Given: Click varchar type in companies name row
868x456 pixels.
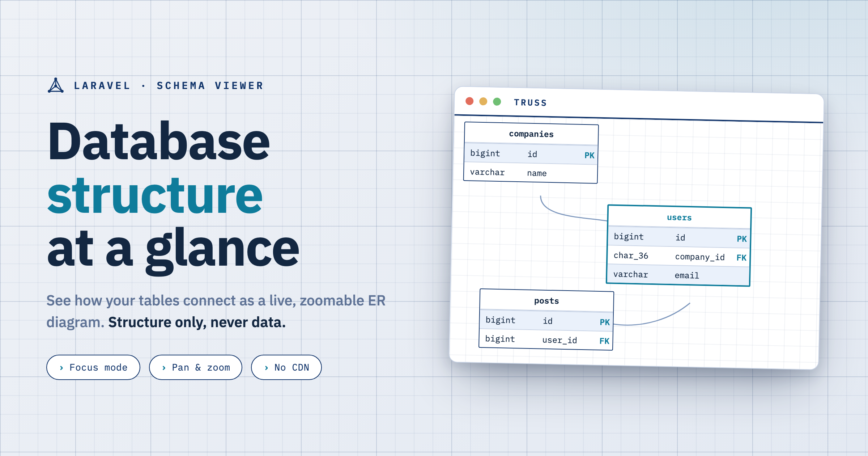Looking at the screenshot, I should pyautogui.click(x=487, y=172).
